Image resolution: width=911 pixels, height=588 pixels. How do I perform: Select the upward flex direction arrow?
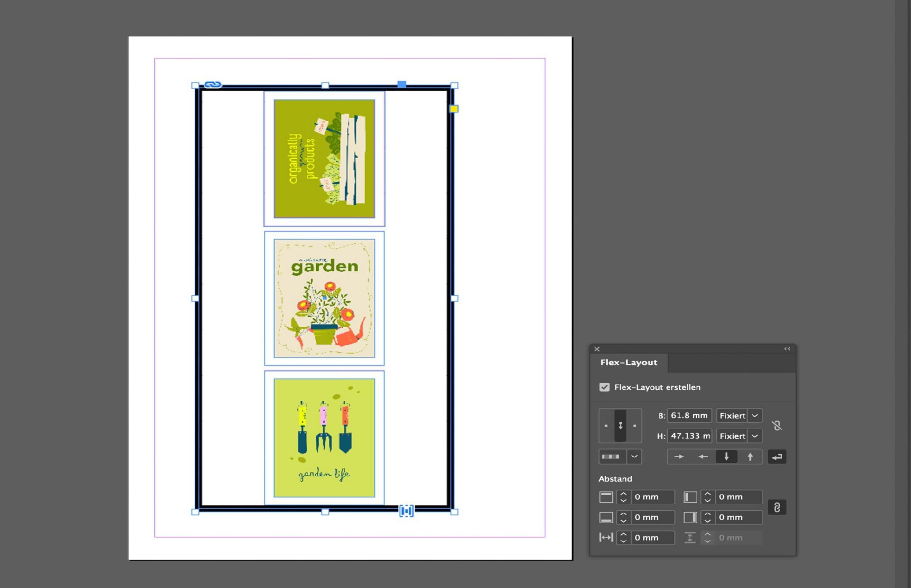tap(750, 457)
